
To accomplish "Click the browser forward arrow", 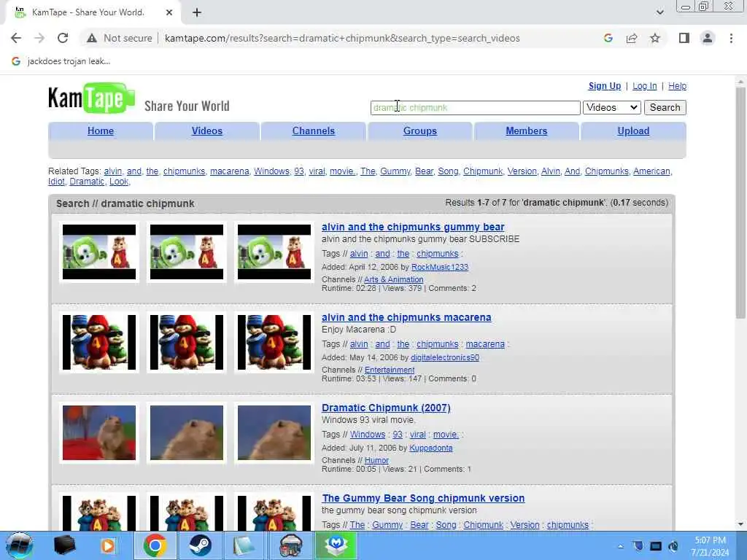I will [39, 38].
